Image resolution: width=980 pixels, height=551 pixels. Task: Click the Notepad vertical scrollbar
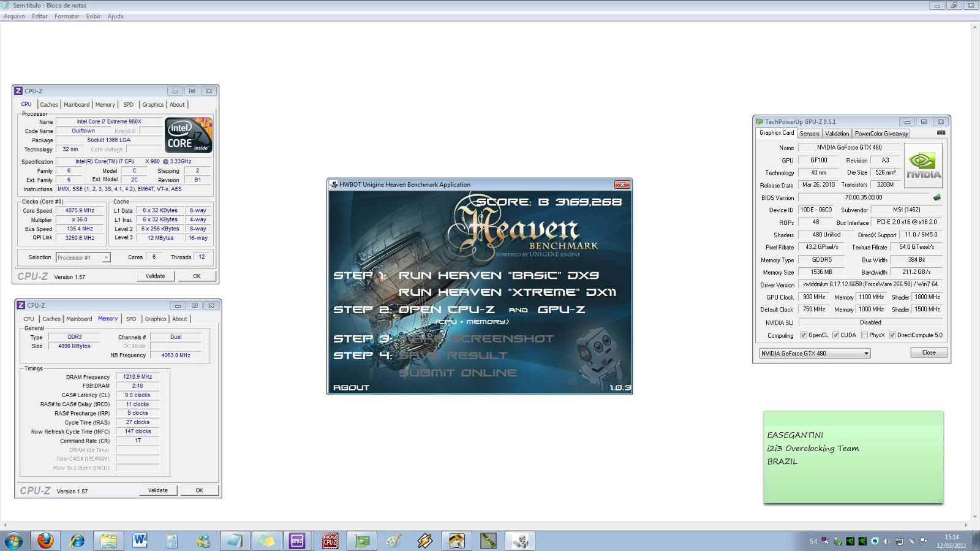tap(975, 272)
